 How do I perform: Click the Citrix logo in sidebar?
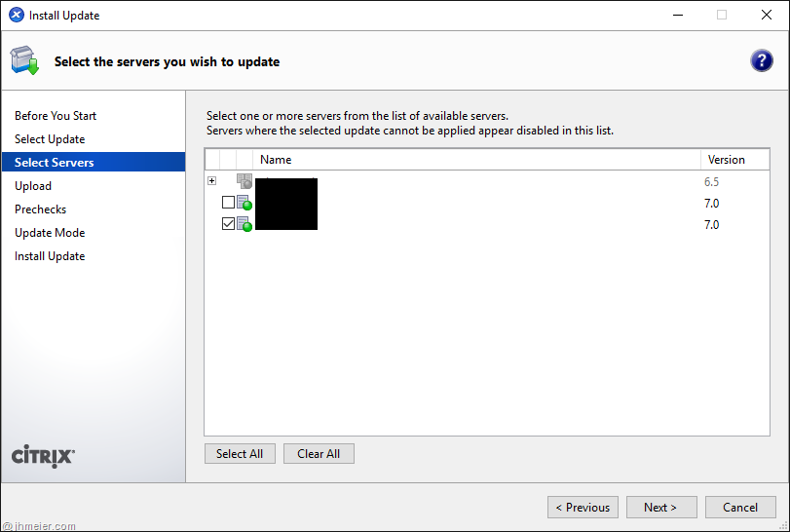[x=43, y=456]
